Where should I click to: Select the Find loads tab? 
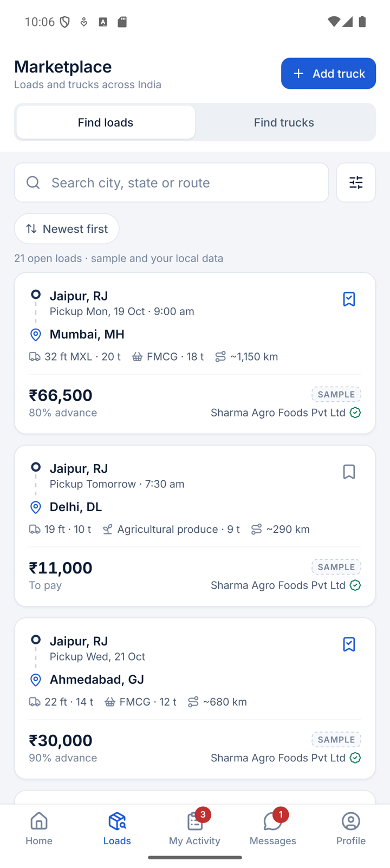(106, 122)
